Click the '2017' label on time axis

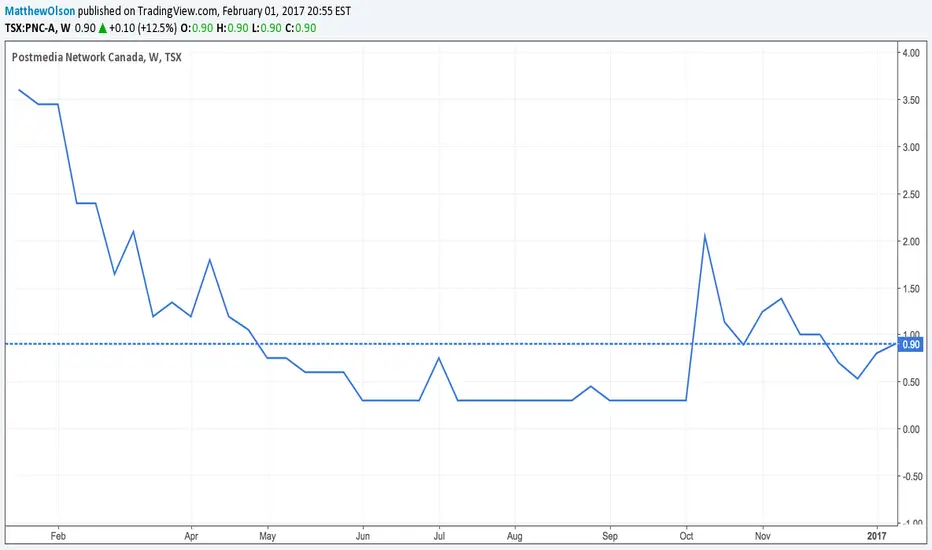877,536
